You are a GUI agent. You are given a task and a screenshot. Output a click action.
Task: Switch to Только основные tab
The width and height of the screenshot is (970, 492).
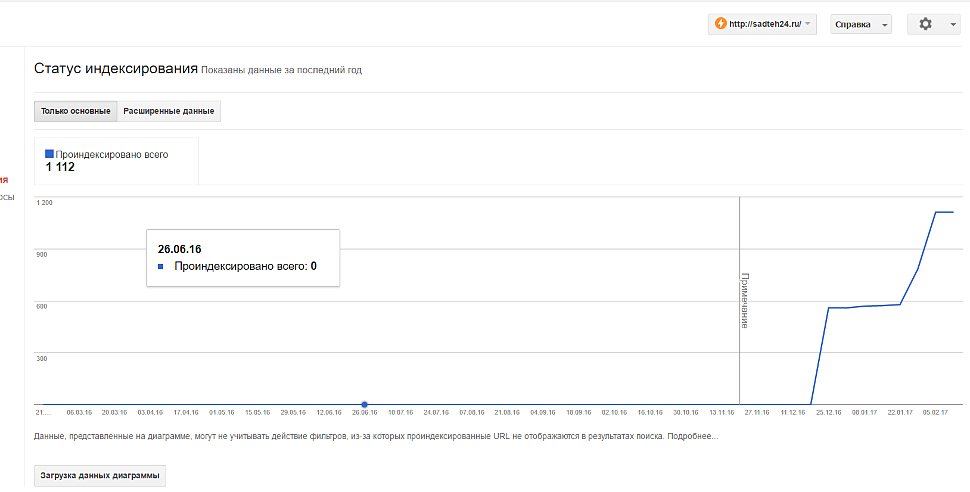[x=76, y=111]
